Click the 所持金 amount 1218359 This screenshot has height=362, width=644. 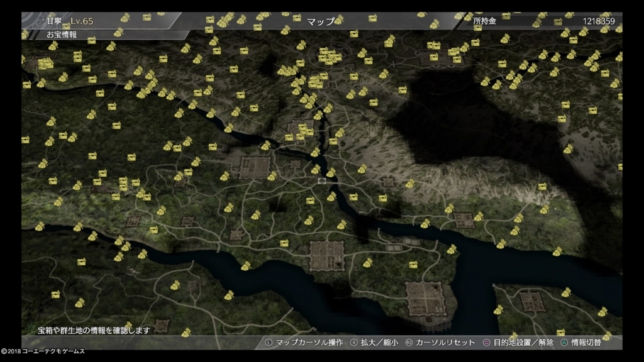click(599, 21)
